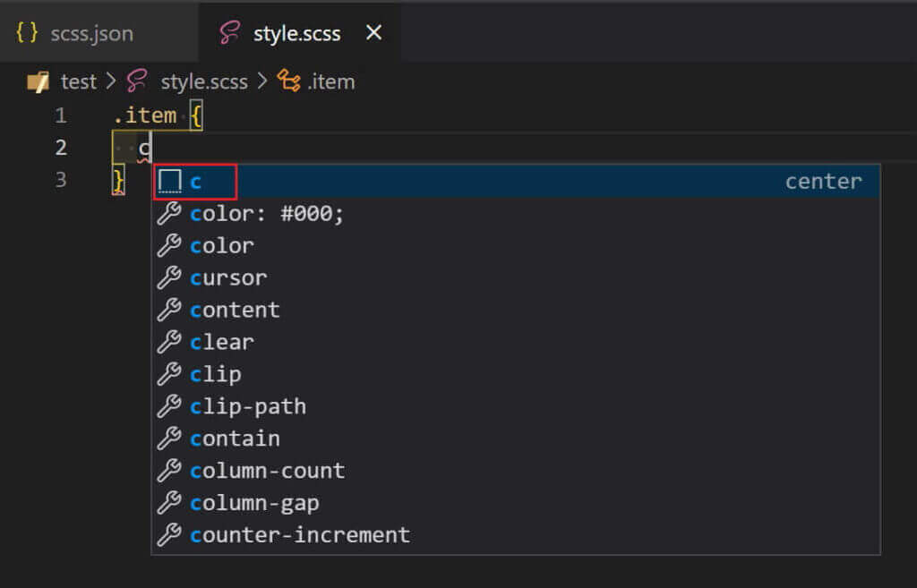Viewport: 917px width, 588px height.
Task: Click line number 2 in gutter
Action: (61, 148)
